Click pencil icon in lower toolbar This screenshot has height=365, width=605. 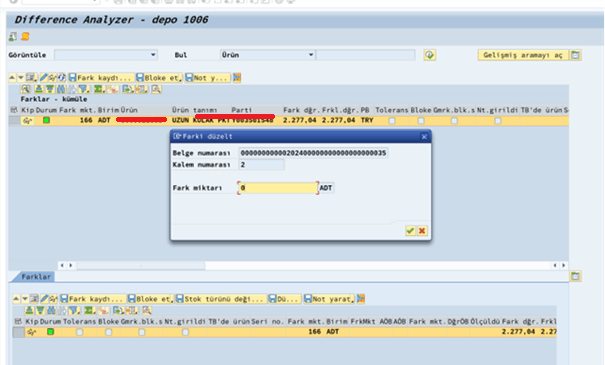[x=44, y=299]
